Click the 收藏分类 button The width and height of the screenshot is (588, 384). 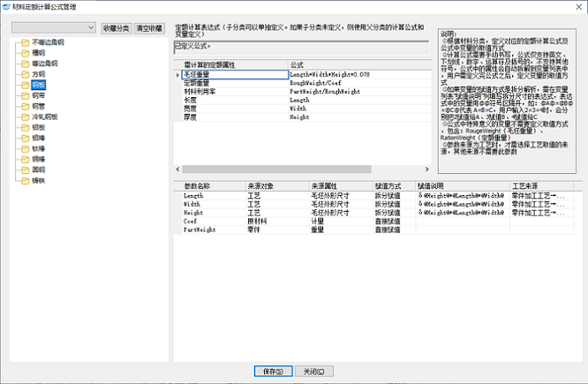(x=116, y=28)
